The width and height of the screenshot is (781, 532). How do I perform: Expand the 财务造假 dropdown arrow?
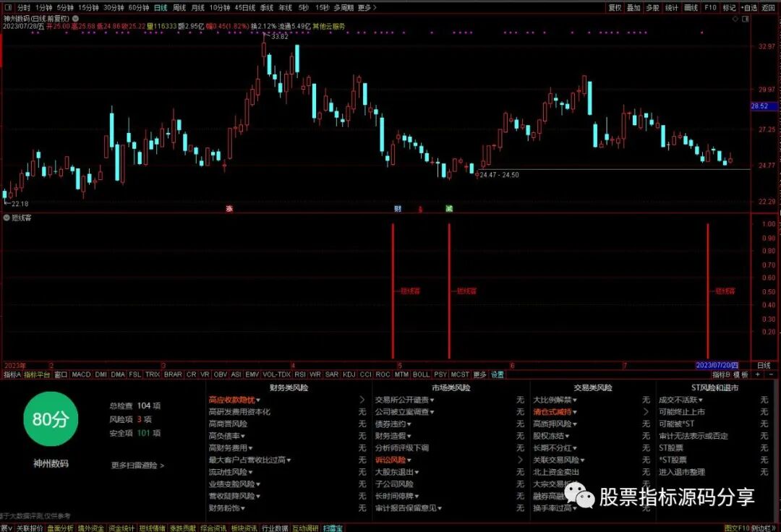tap(409, 436)
